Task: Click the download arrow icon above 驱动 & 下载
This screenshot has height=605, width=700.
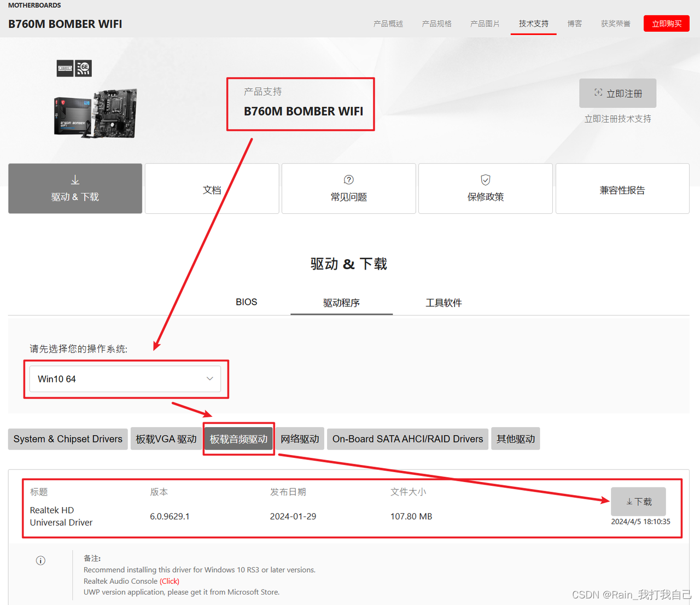Action: [x=75, y=180]
